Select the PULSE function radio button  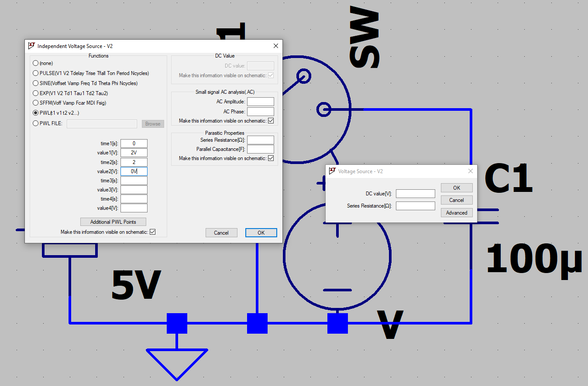pyautogui.click(x=36, y=73)
